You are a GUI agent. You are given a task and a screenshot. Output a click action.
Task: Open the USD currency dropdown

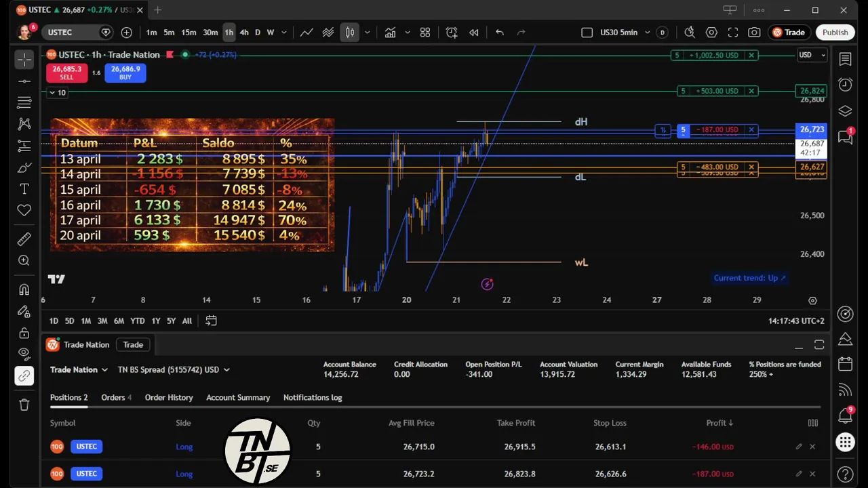[812, 55]
